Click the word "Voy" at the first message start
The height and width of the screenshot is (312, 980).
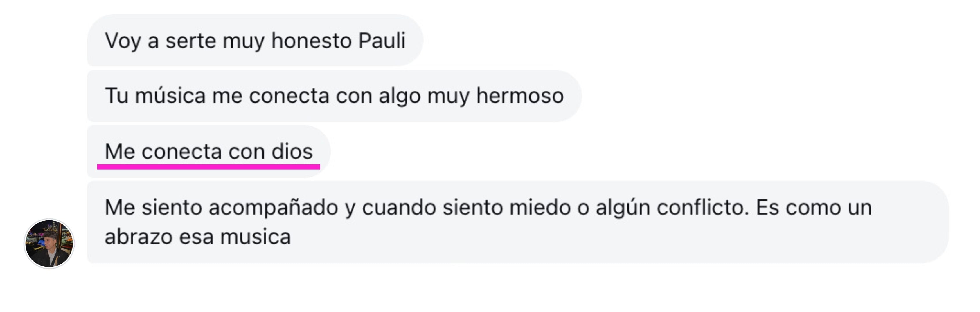click(x=123, y=41)
